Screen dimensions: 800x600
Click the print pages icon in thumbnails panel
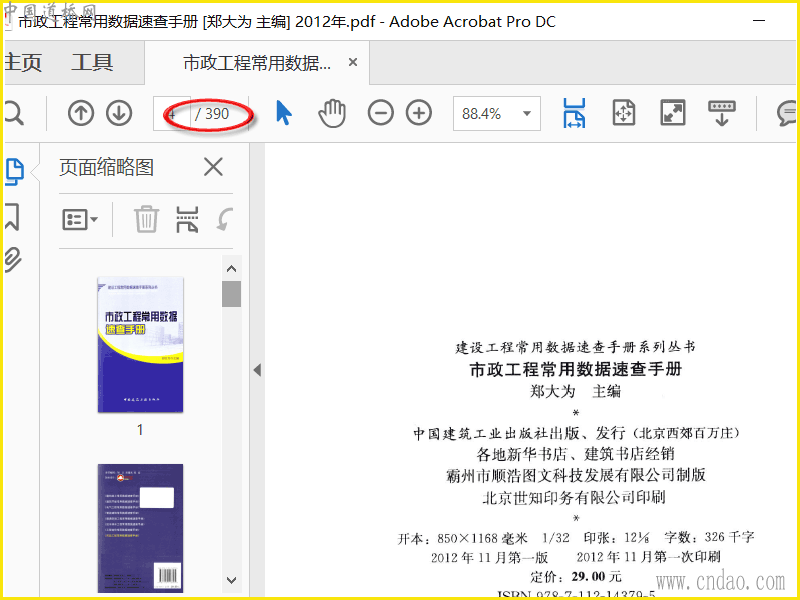[187, 219]
